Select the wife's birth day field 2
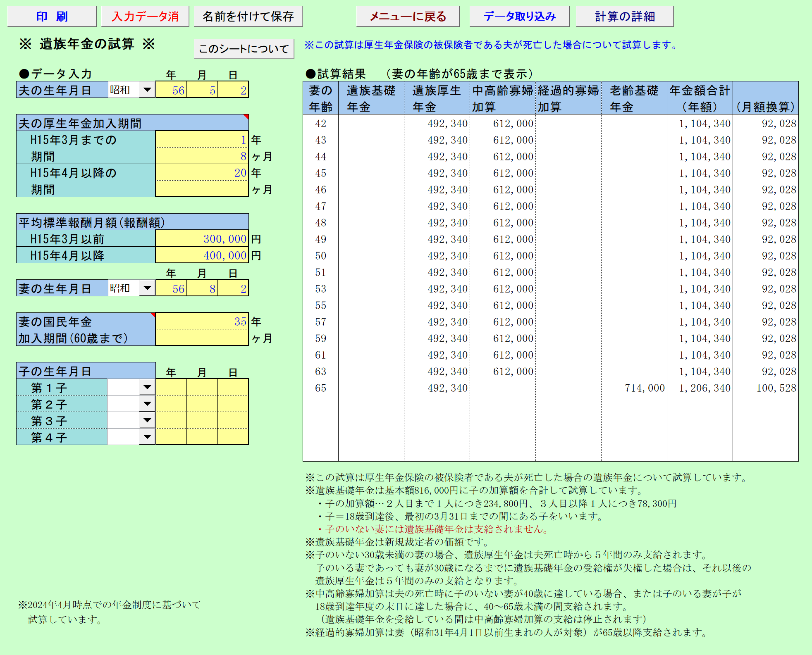This screenshot has height=655, width=812. 233,288
